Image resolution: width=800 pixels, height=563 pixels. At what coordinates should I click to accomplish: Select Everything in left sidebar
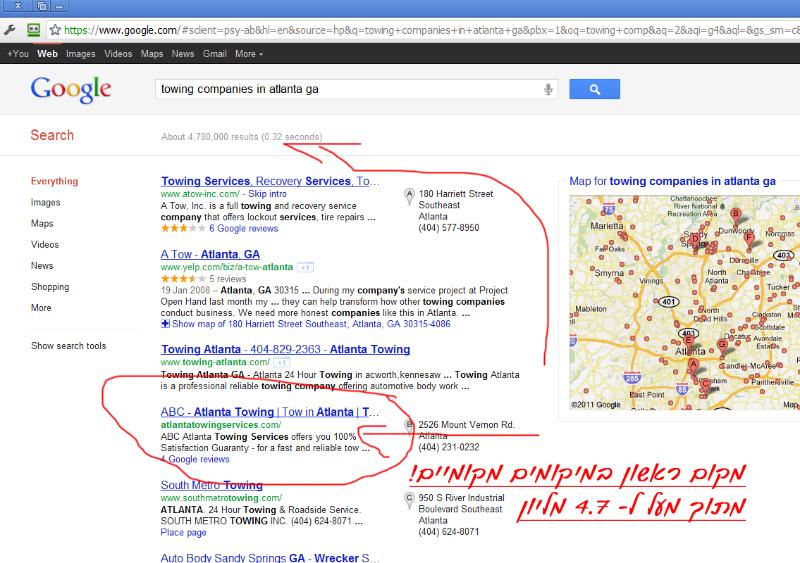(x=54, y=181)
